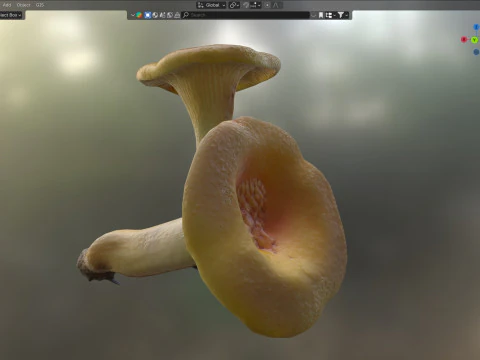Click the green Y axis gizmo ball

(474, 40)
